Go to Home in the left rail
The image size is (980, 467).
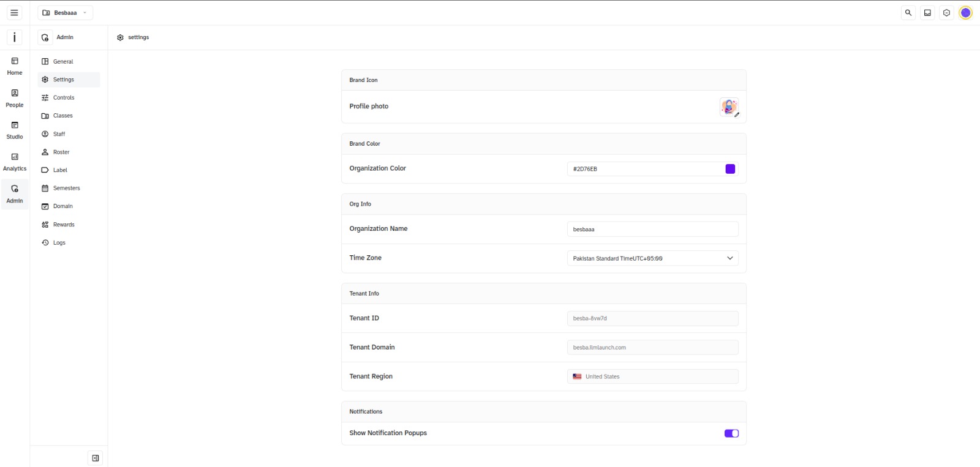15,66
